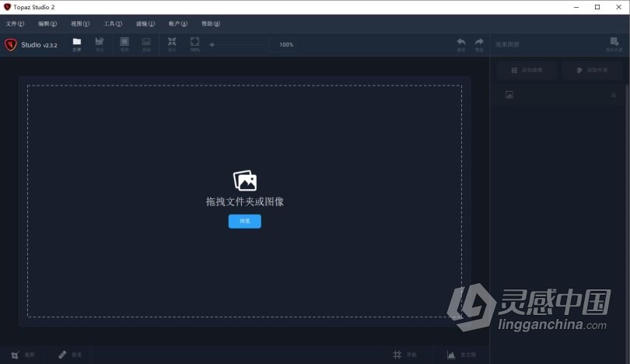Click the heal bandage tool icon at bottom
630x364 pixels.
coord(62,355)
